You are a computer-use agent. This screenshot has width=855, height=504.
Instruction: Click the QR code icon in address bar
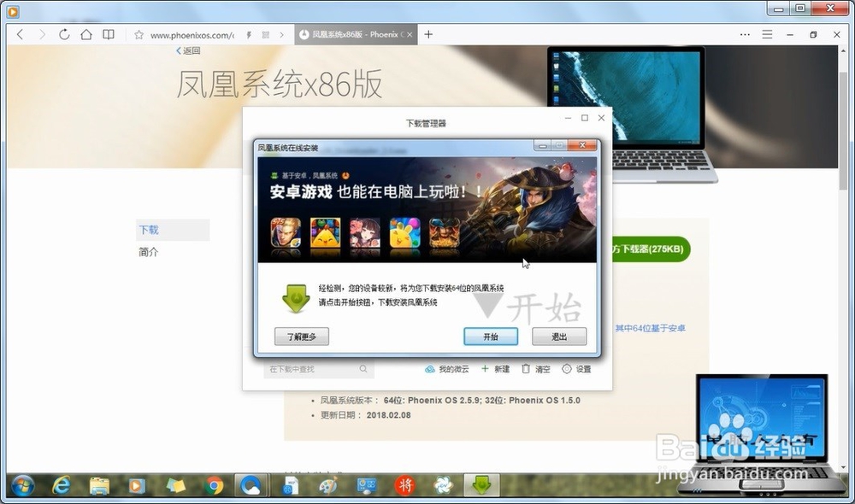tap(266, 35)
